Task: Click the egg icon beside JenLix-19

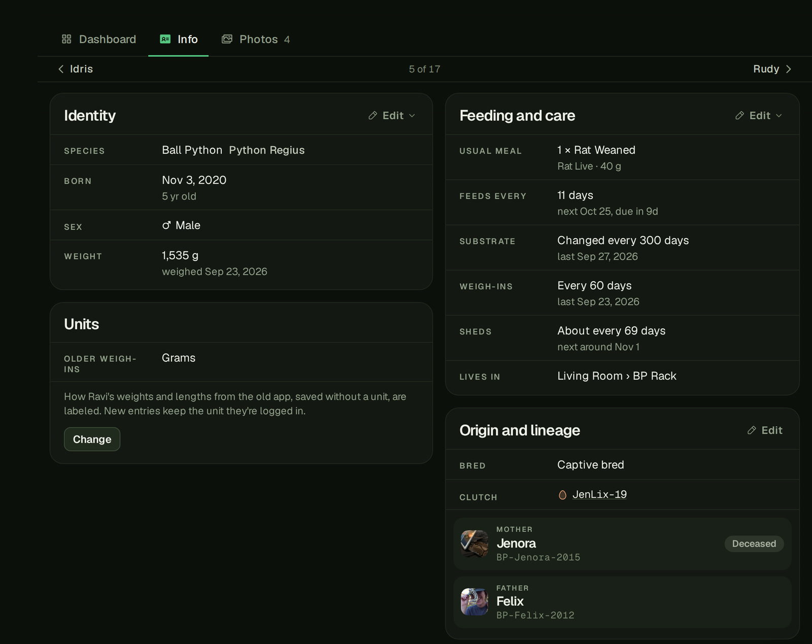Action: (x=562, y=495)
